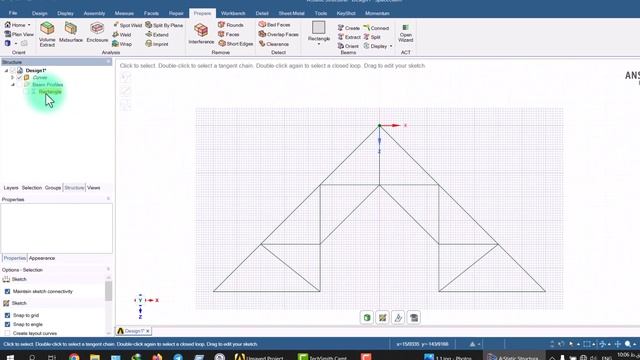The width and height of the screenshot is (640, 360).
Task: Disable Snap to grid
Action: (x=7, y=316)
